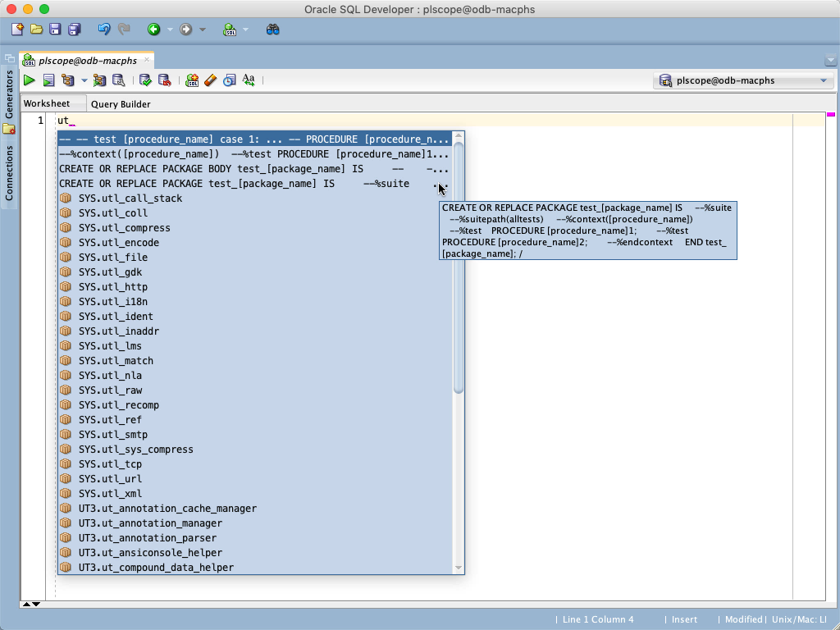This screenshot has height=630, width=840.
Task: Click the Rollback icon
Action: tap(163, 80)
